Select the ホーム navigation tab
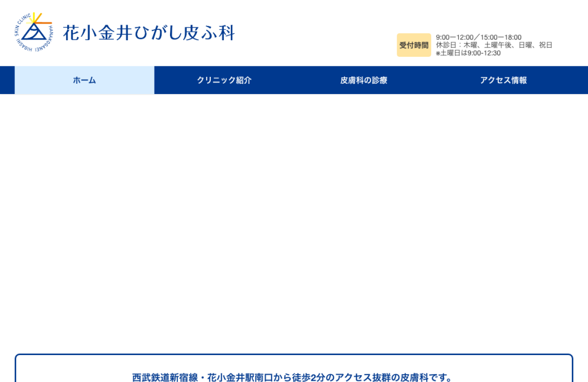The image size is (588, 382). pyautogui.click(x=84, y=80)
